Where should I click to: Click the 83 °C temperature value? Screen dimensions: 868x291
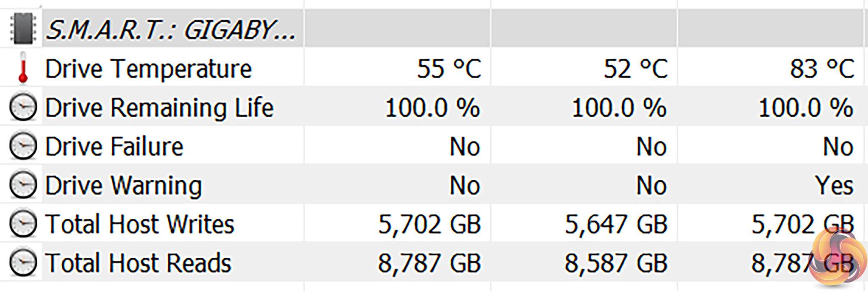pyautogui.click(x=822, y=69)
